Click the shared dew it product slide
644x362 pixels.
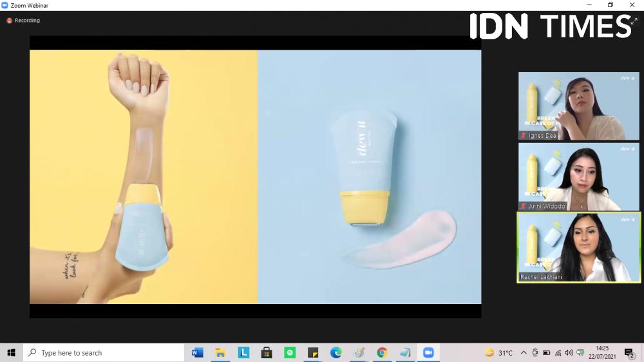point(255,176)
